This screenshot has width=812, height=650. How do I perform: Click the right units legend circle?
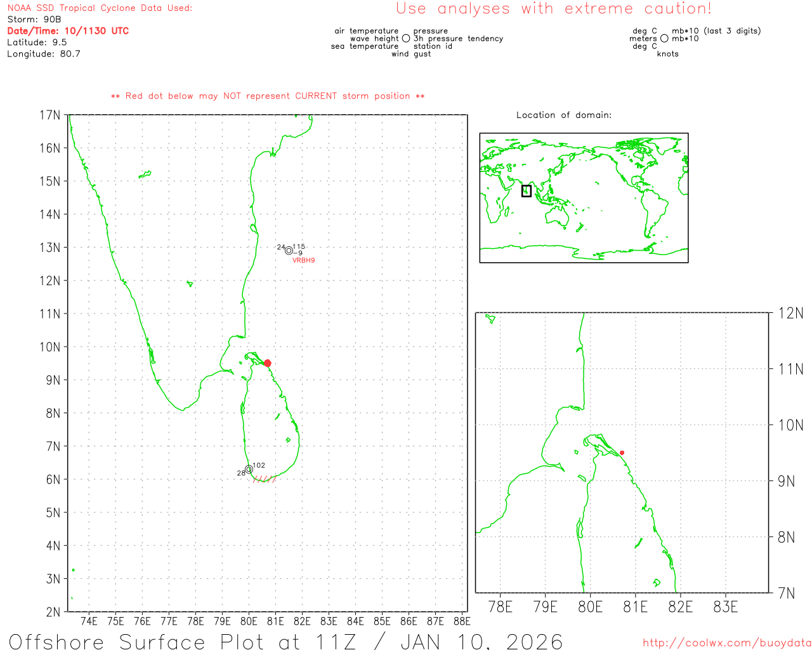pos(664,39)
